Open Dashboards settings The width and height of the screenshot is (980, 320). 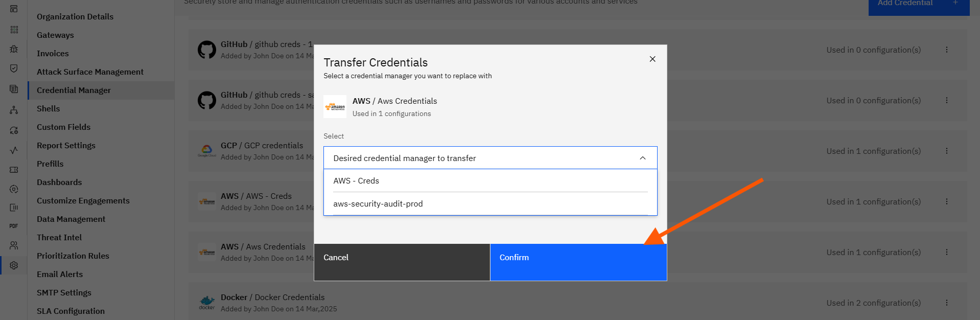[x=59, y=182]
